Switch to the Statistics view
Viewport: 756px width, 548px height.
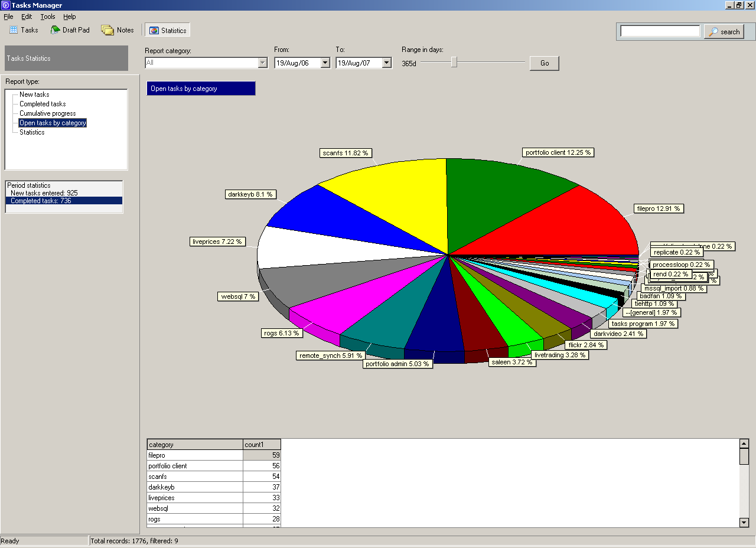point(167,30)
